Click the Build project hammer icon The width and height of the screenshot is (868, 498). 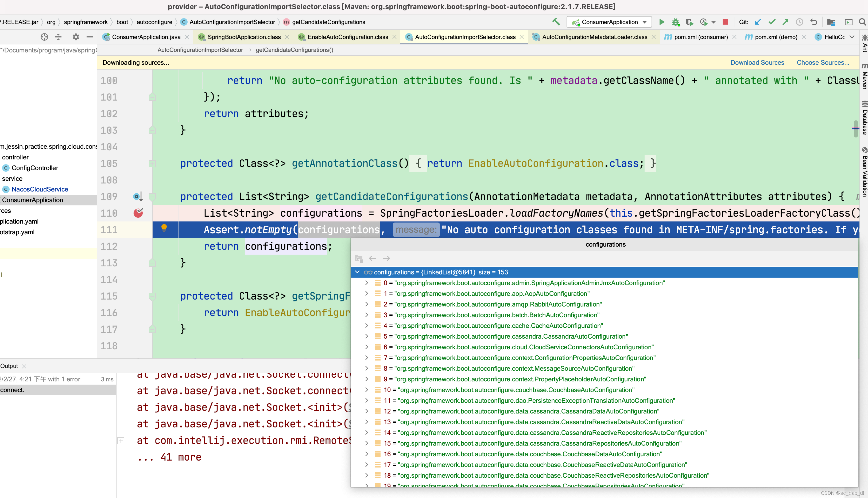point(556,22)
